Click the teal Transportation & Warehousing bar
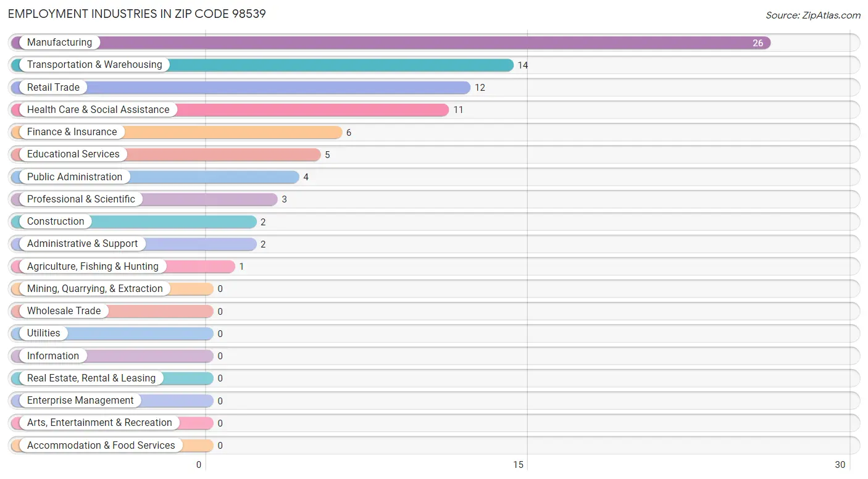 [262, 65]
